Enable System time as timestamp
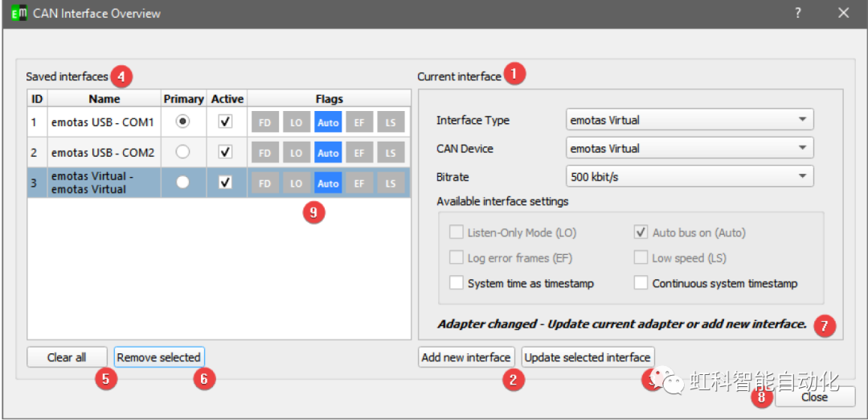Viewport: 868px width, 420px height. tap(457, 283)
